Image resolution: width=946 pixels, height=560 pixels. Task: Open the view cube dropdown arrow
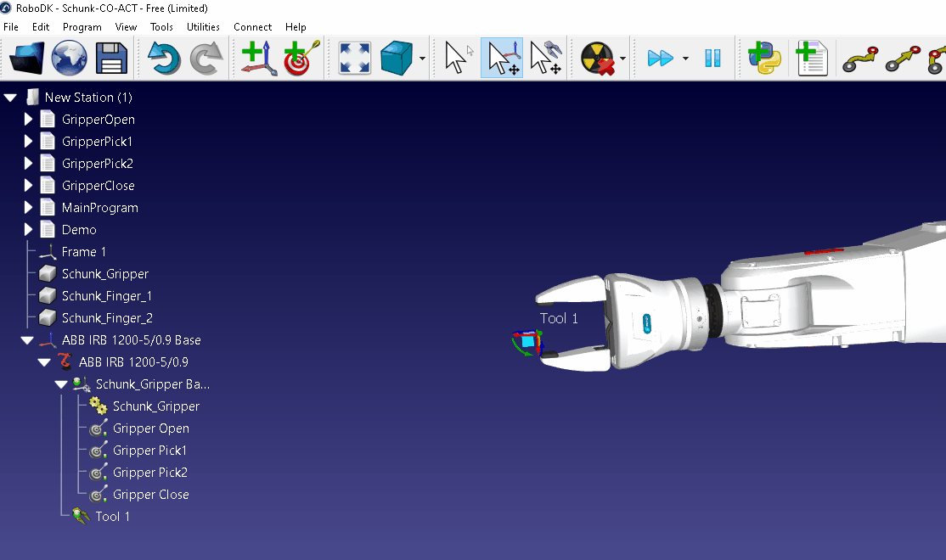(x=422, y=59)
